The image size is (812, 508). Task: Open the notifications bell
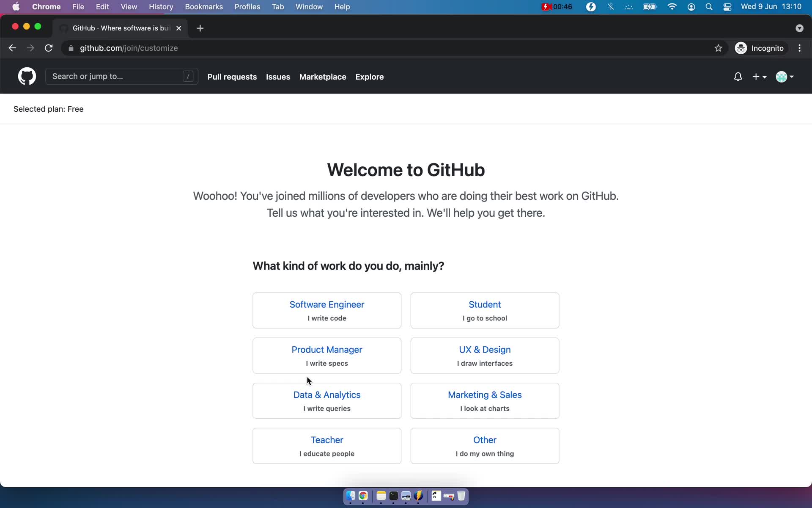click(738, 77)
